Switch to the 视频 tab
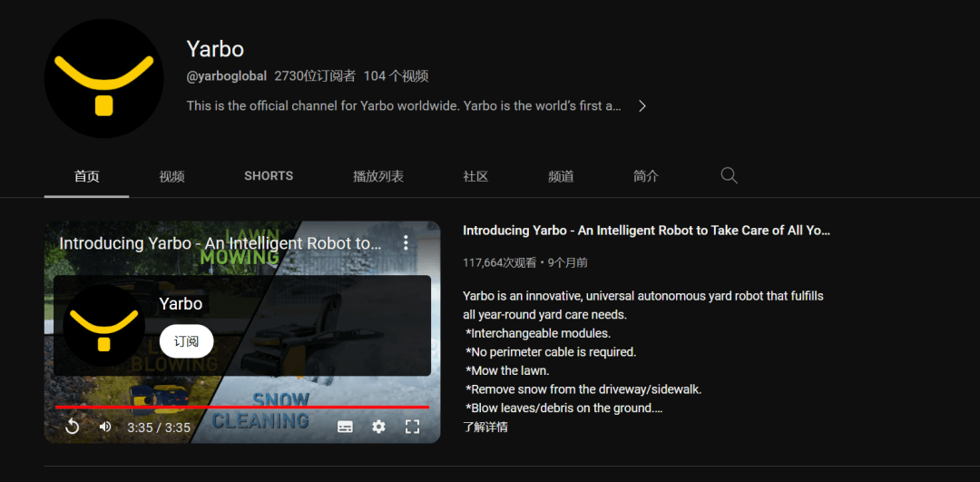Image resolution: width=980 pixels, height=482 pixels. (171, 177)
